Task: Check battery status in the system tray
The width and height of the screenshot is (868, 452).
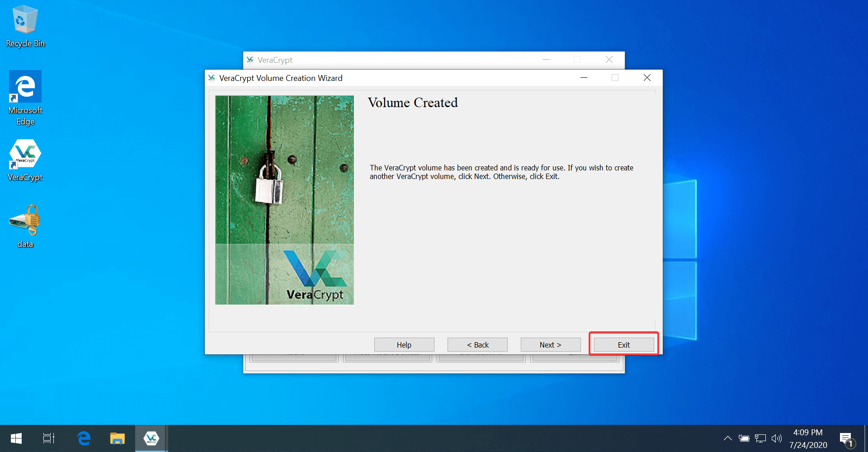Action: pos(744,438)
